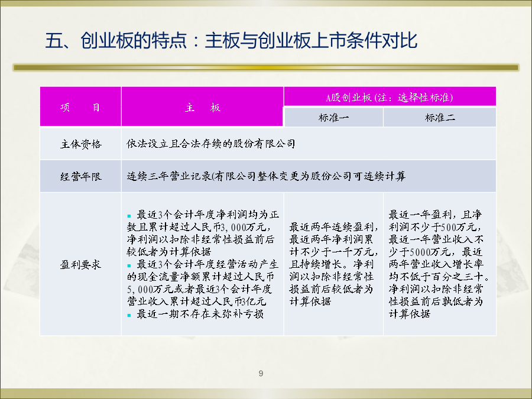This screenshot has height=399, width=532.
Task: Click the page number 9
Action: click(261, 374)
